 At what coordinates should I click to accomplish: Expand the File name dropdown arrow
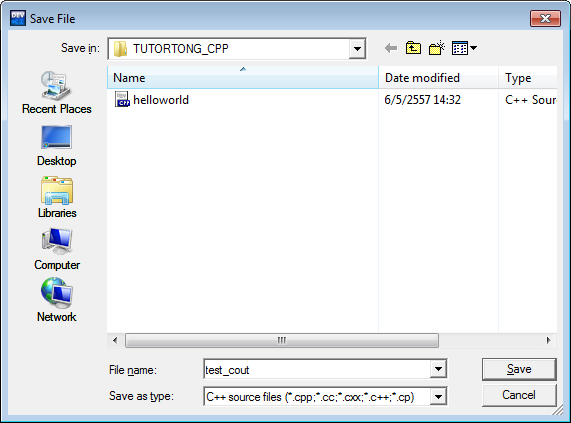tap(438, 369)
